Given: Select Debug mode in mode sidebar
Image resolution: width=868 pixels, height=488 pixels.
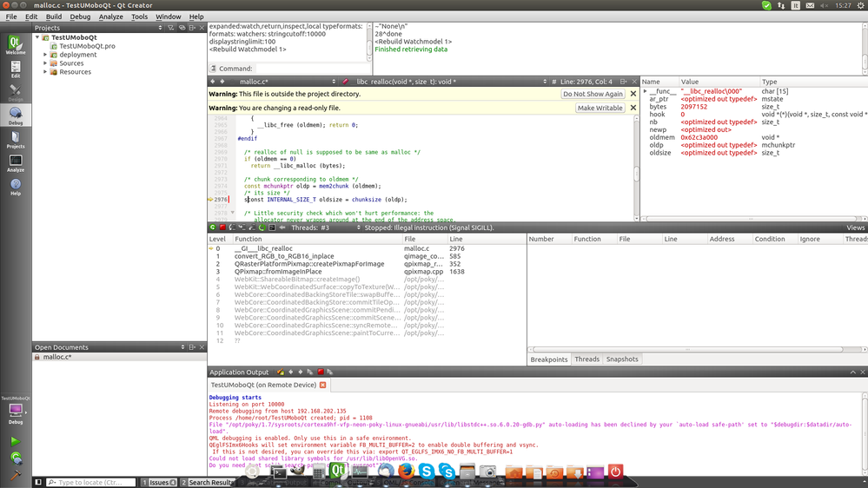Looking at the screenshot, I should coord(16,115).
